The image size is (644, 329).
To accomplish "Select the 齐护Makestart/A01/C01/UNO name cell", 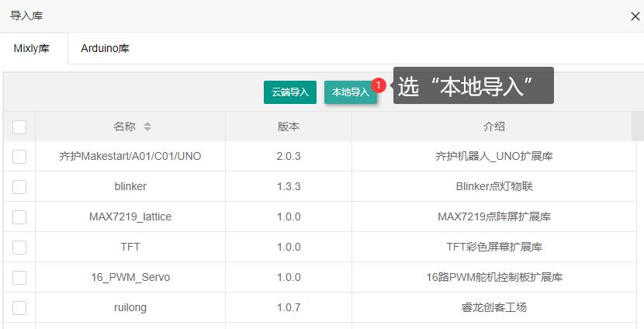I will [130, 157].
